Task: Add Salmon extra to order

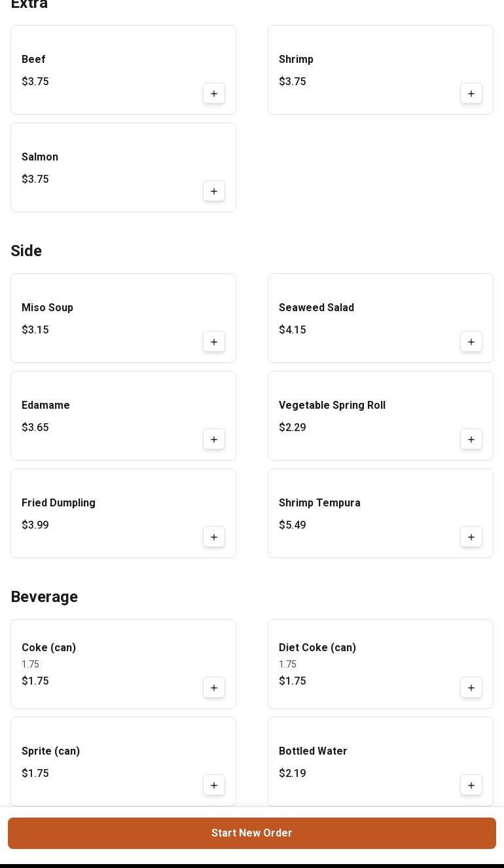Action: tap(214, 191)
